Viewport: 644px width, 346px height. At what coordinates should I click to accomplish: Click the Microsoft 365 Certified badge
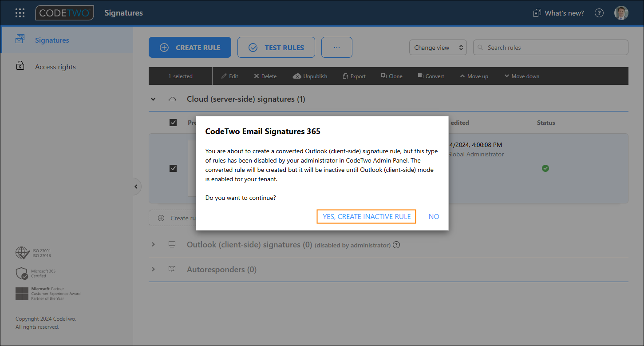click(x=36, y=273)
